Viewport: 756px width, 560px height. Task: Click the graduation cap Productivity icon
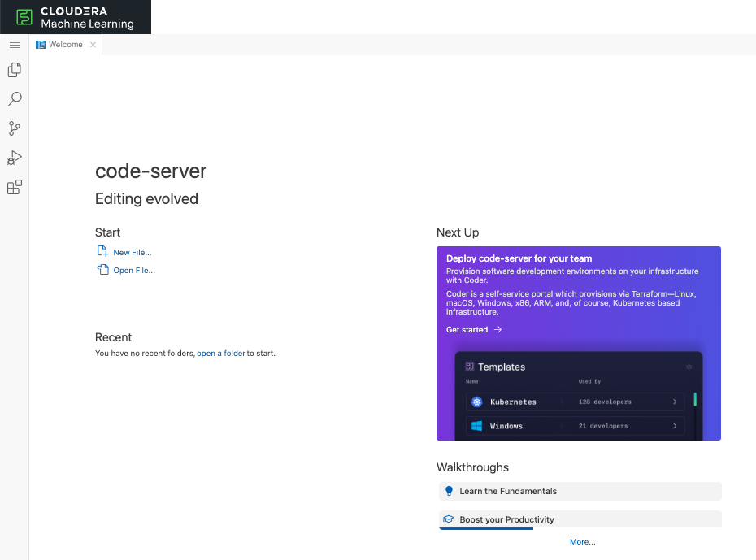[449, 519]
